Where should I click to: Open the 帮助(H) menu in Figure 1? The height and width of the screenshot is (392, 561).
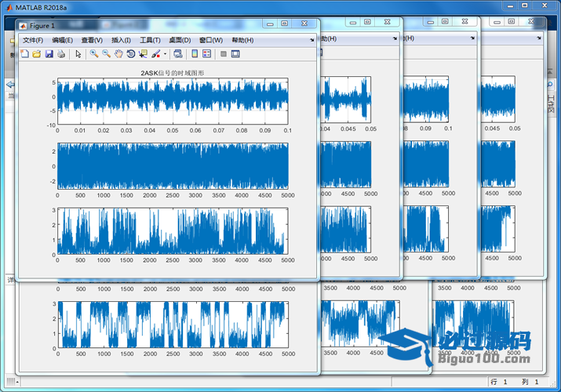[242, 40]
